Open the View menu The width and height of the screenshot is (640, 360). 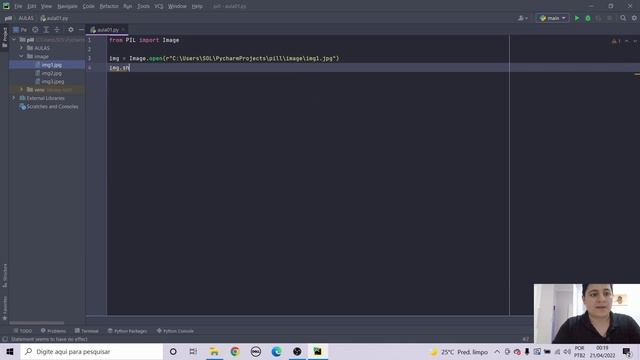[x=46, y=6]
